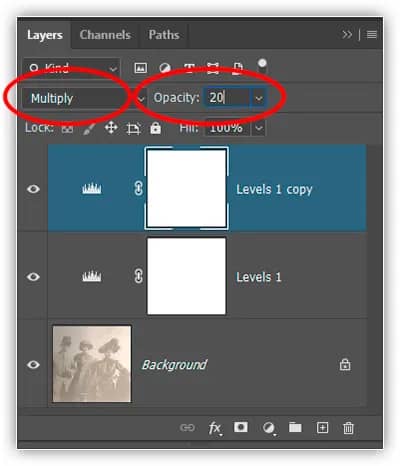Click the link layers chain icon

click(x=187, y=427)
